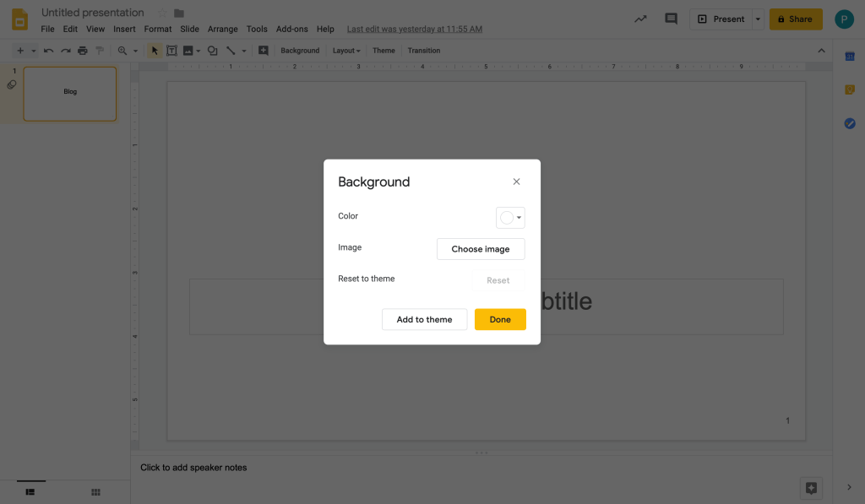Image resolution: width=865 pixels, height=504 pixels.
Task: Click the Choose image button
Action: [x=480, y=249]
